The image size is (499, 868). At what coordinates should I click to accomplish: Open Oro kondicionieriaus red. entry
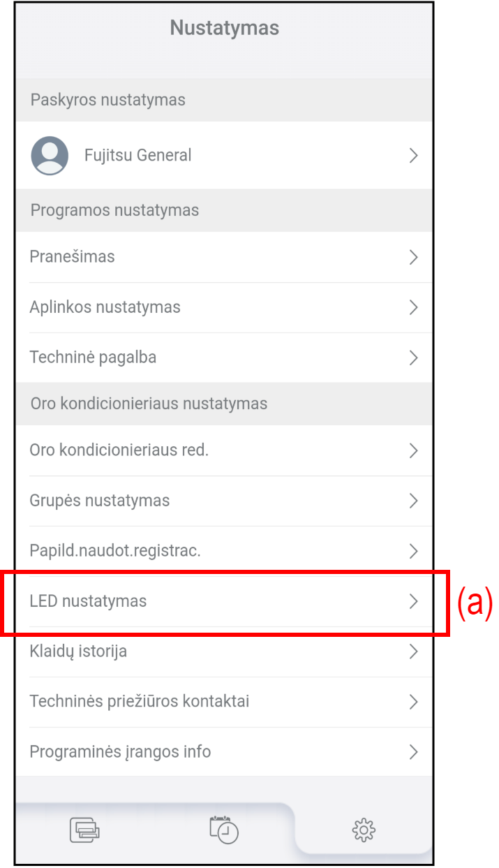119,450
